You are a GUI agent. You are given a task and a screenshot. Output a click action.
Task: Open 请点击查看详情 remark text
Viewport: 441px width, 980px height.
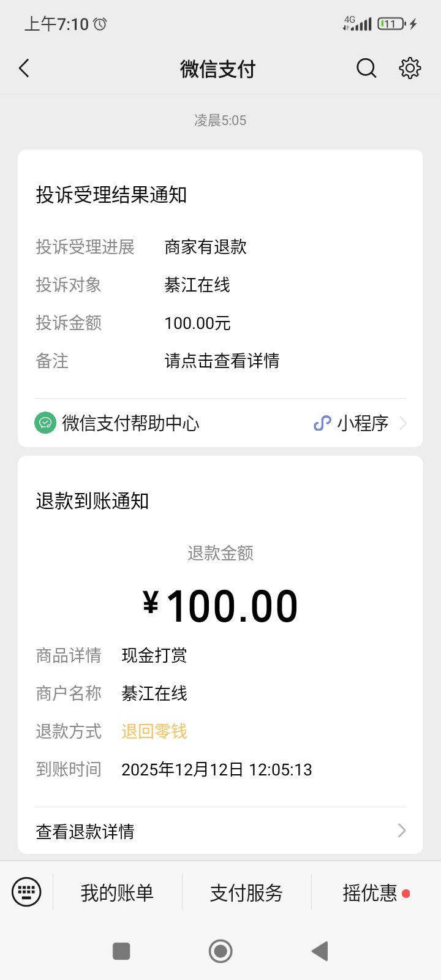(x=222, y=361)
